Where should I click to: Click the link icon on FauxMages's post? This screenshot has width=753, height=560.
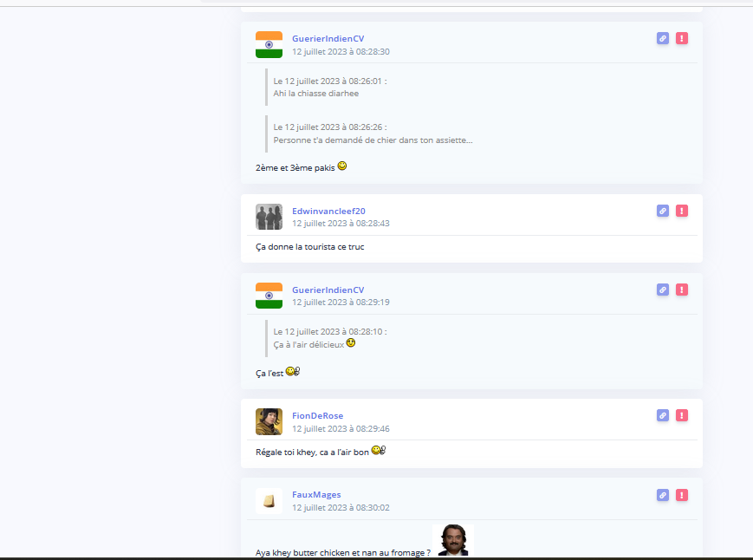coord(663,495)
